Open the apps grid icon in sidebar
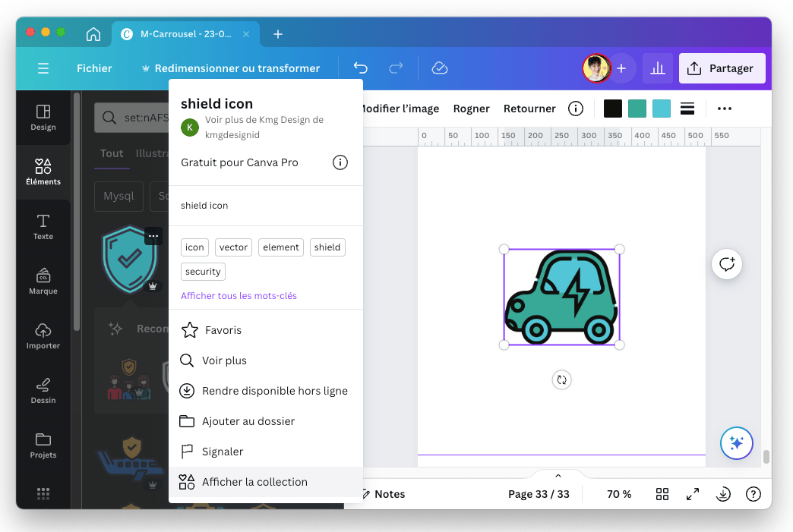This screenshot has height=532, width=793. pos(43,493)
